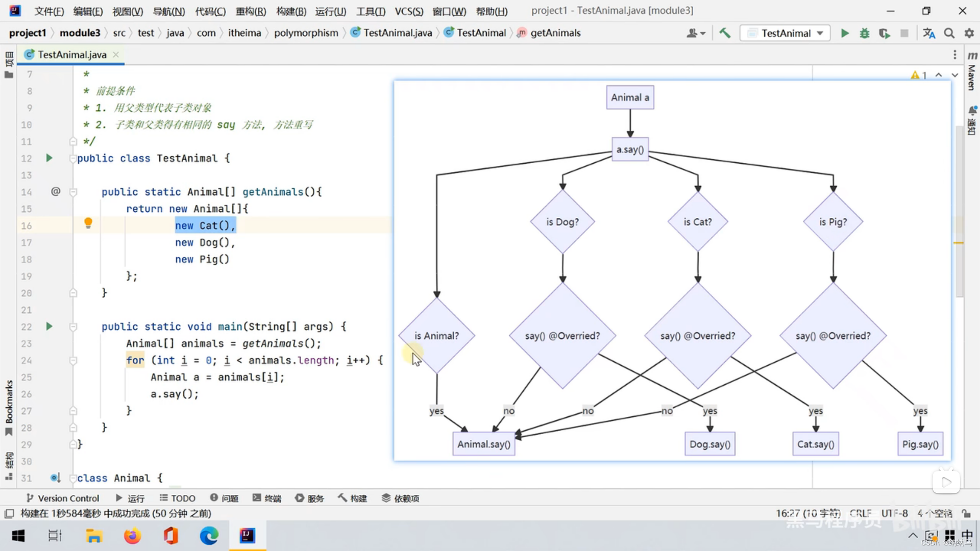Open the 文件(F) menu
Viewport: 980px width, 551px height.
coord(49,11)
